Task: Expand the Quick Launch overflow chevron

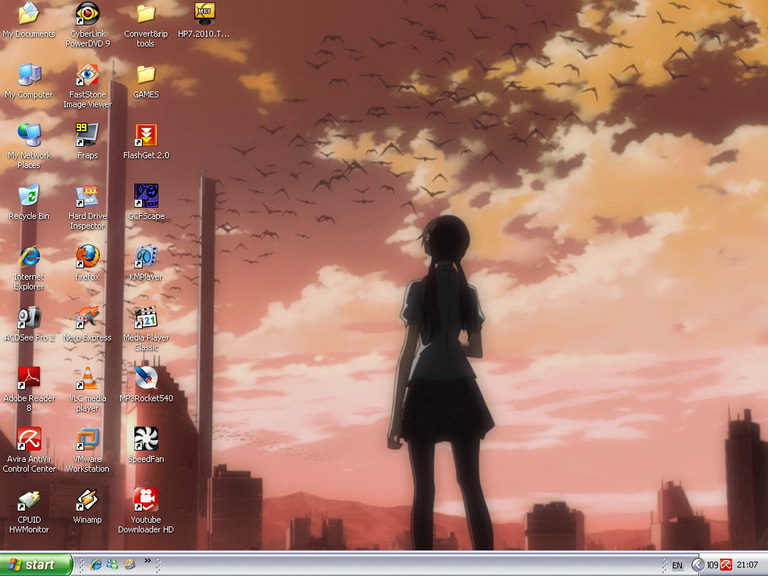Action: click(147, 561)
